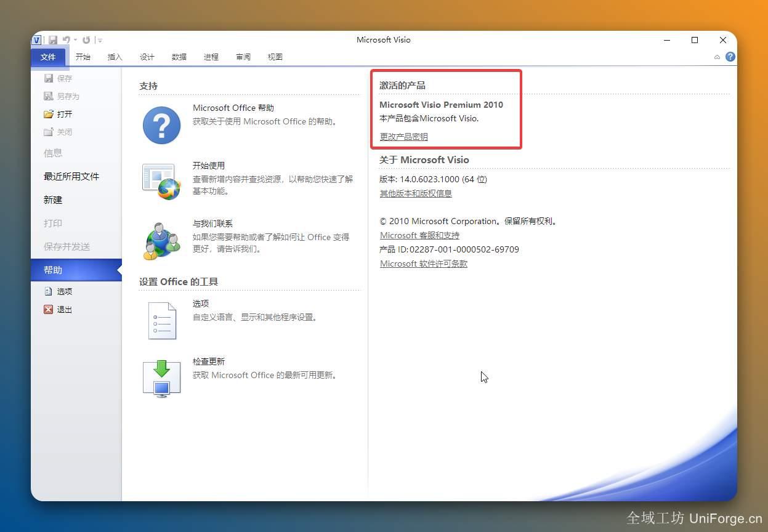This screenshot has height=532, width=768.
Task: Click the 关闭 folder icon in sidebar
Action: coord(49,132)
